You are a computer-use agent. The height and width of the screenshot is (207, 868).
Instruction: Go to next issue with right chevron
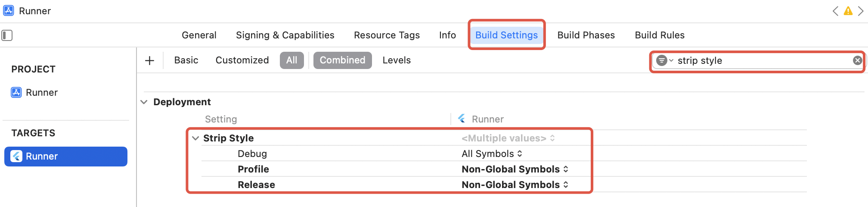pyautogui.click(x=860, y=11)
